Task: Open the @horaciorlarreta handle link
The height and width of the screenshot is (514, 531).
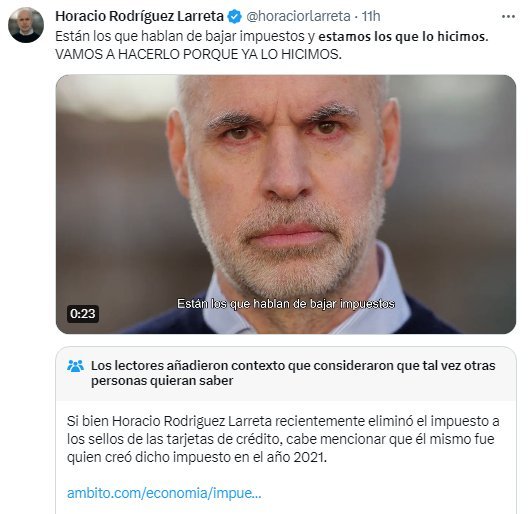Action: point(298,16)
